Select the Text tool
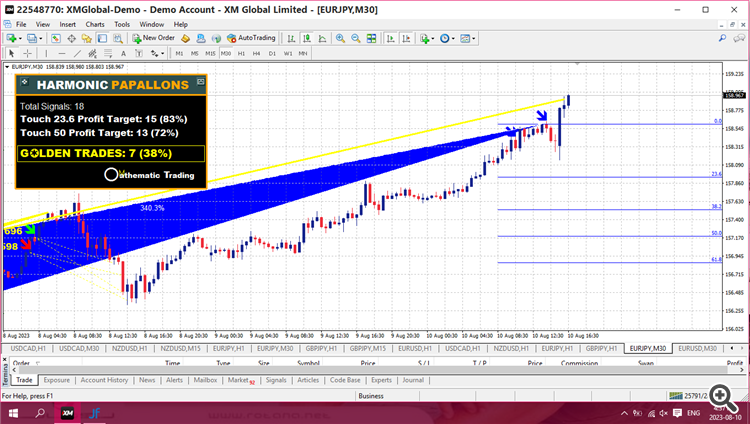This screenshot has width=750, height=424. pyautogui.click(x=123, y=54)
